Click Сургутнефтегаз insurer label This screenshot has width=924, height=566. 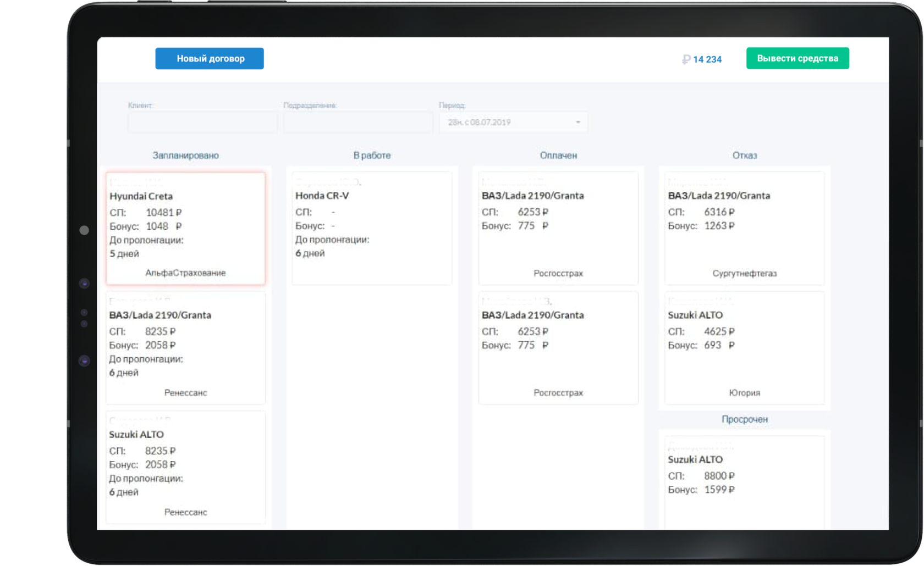[x=745, y=273]
